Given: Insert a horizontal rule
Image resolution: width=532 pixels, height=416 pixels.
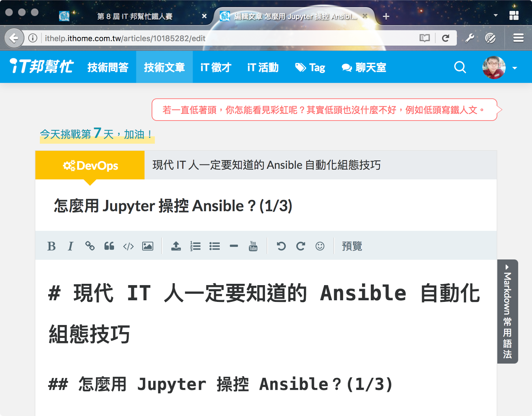Looking at the screenshot, I should tap(234, 246).
